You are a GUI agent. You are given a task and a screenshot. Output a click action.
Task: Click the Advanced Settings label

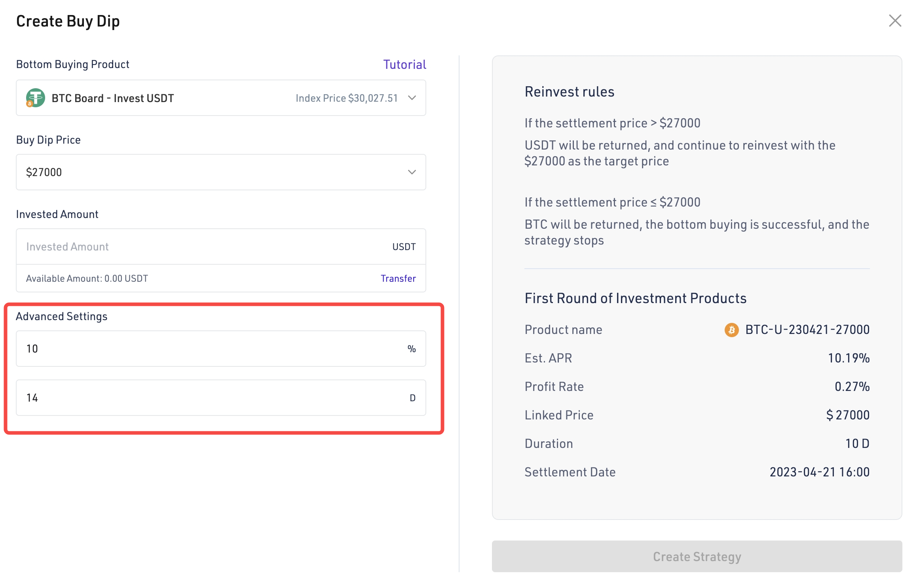point(62,317)
